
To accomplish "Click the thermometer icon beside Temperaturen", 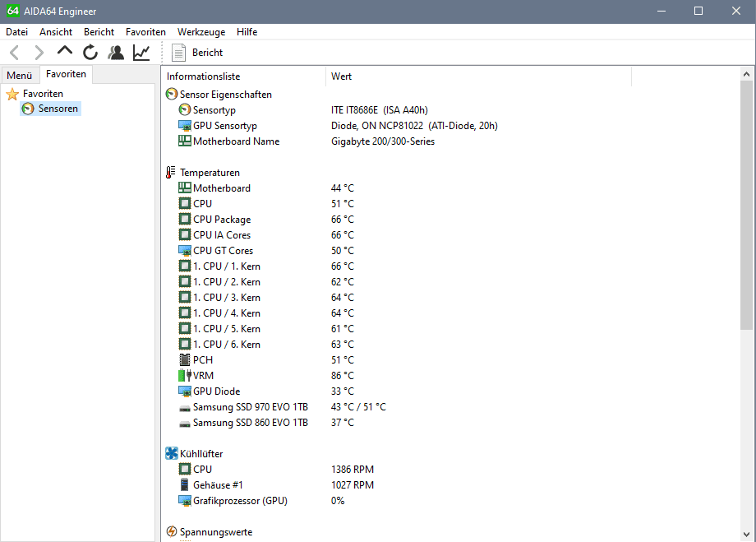I will coord(171,172).
